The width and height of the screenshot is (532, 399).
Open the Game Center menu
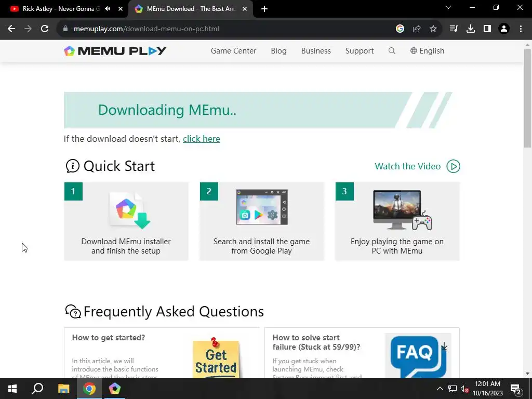pos(233,51)
